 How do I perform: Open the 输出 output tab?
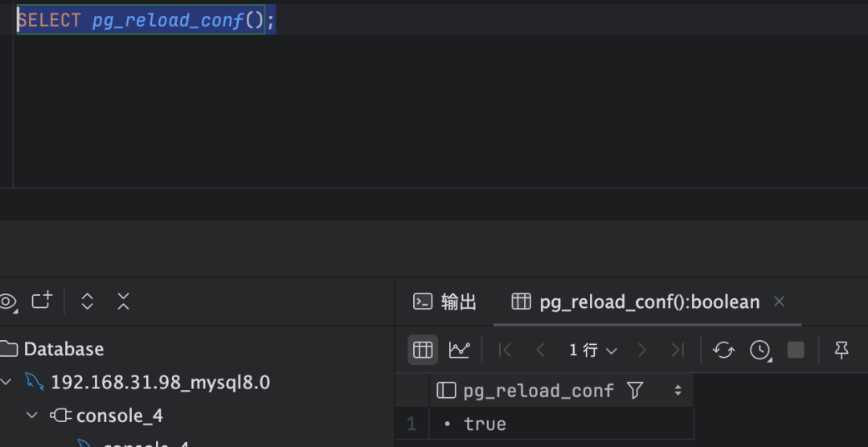pyautogui.click(x=445, y=301)
